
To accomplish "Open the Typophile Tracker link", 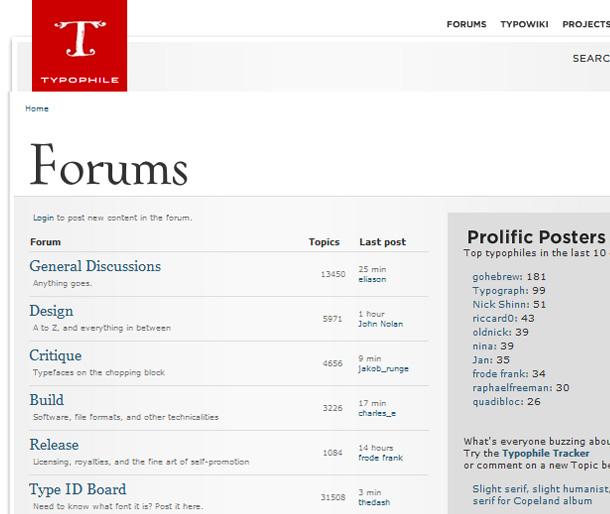I will point(545,453).
